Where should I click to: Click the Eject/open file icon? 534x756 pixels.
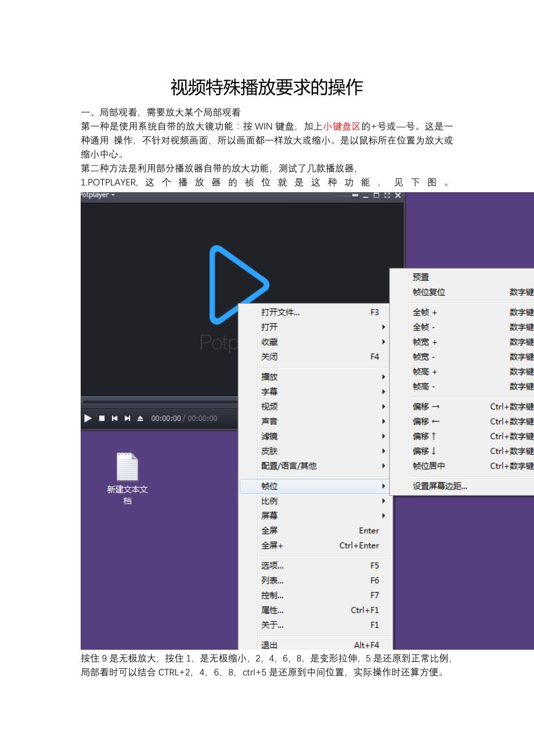[140, 418]
